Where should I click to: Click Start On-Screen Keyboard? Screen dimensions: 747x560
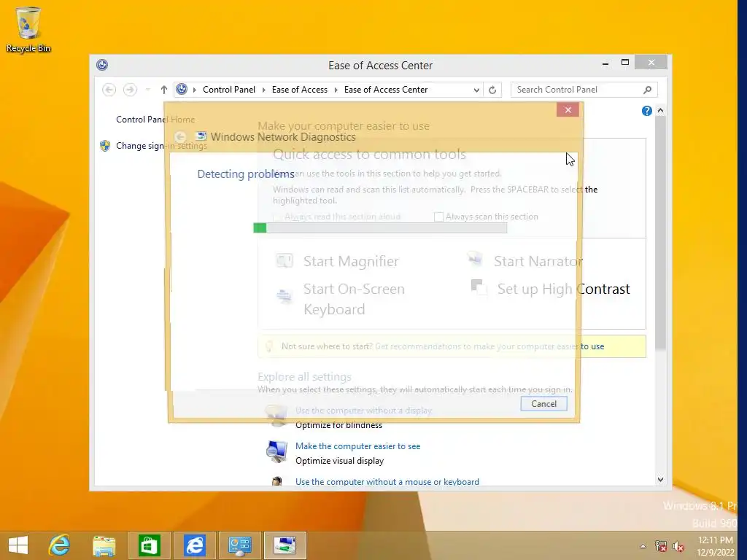pos(354,299)
